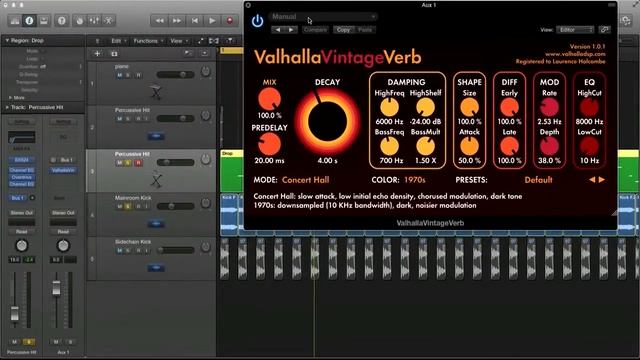Click the Diff Early knob
This screenshot has height=360, width=640.
click(509, 107)
